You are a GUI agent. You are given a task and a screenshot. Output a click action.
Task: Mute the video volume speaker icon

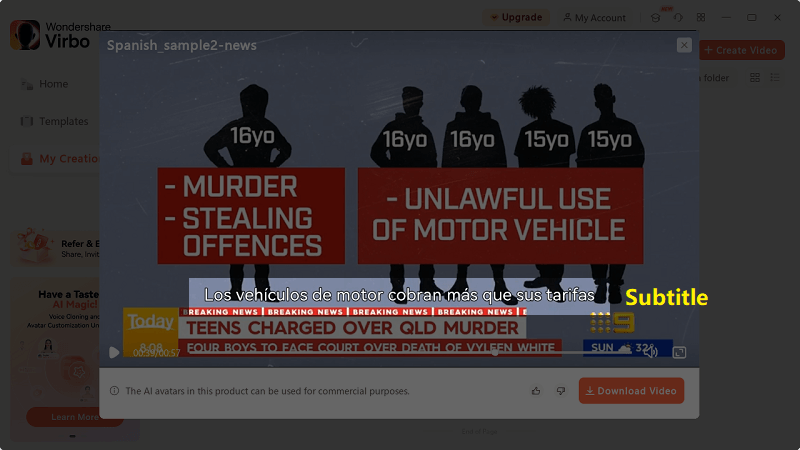tap(650, 352)
